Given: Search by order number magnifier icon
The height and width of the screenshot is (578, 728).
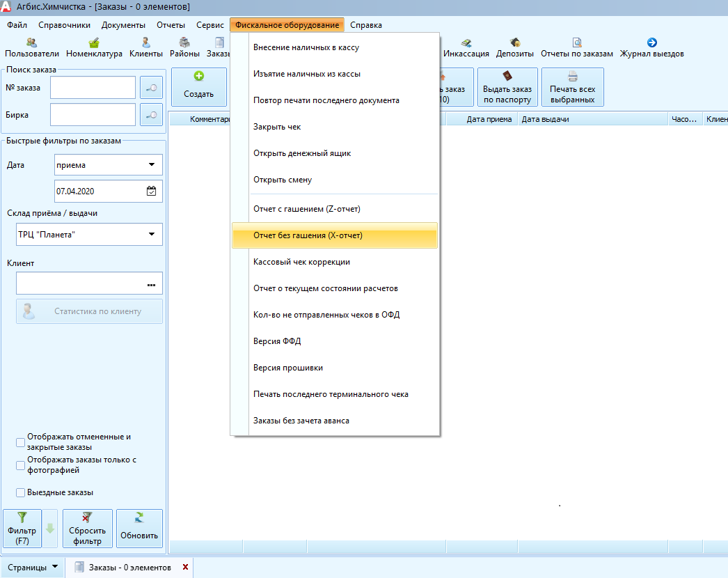Looking at the screenshot, I should tap(151, 88).
